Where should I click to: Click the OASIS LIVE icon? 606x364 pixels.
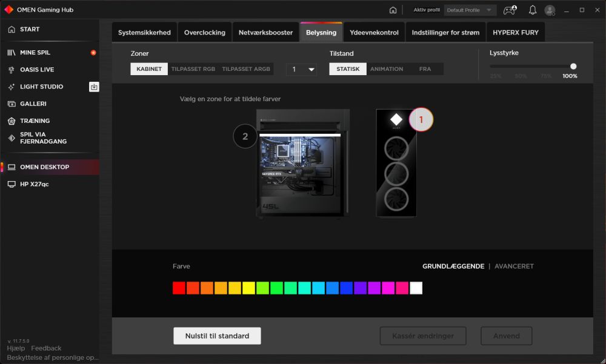[x=12, y=70]
